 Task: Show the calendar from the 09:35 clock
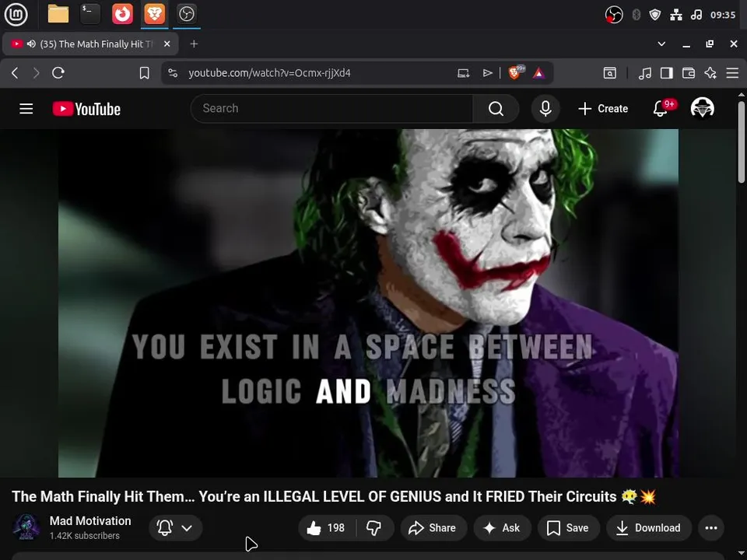(723, 15)
